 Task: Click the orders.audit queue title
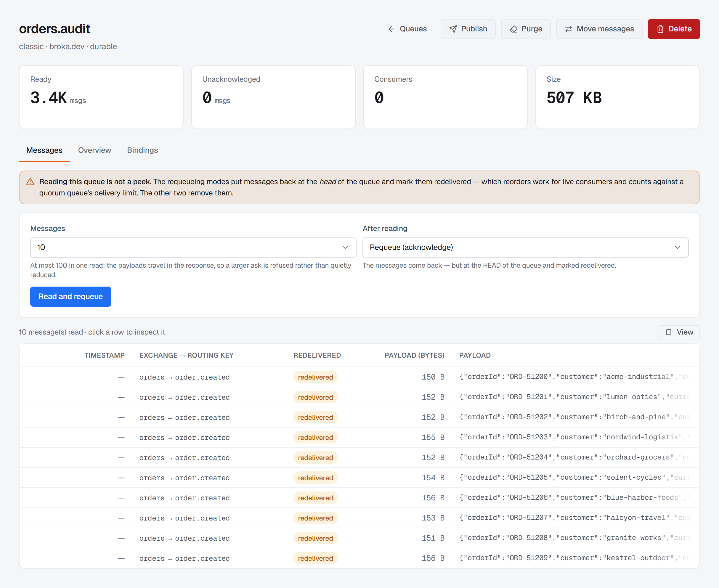(54, 29)
